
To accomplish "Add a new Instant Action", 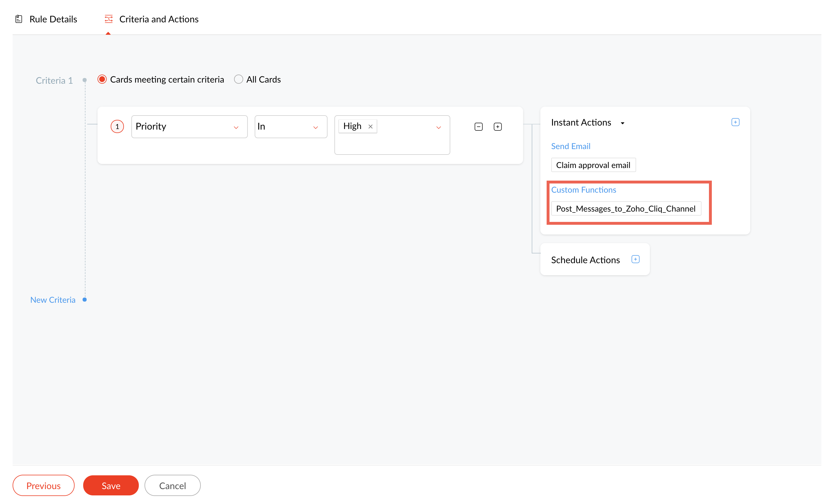I will click(735, 122).
